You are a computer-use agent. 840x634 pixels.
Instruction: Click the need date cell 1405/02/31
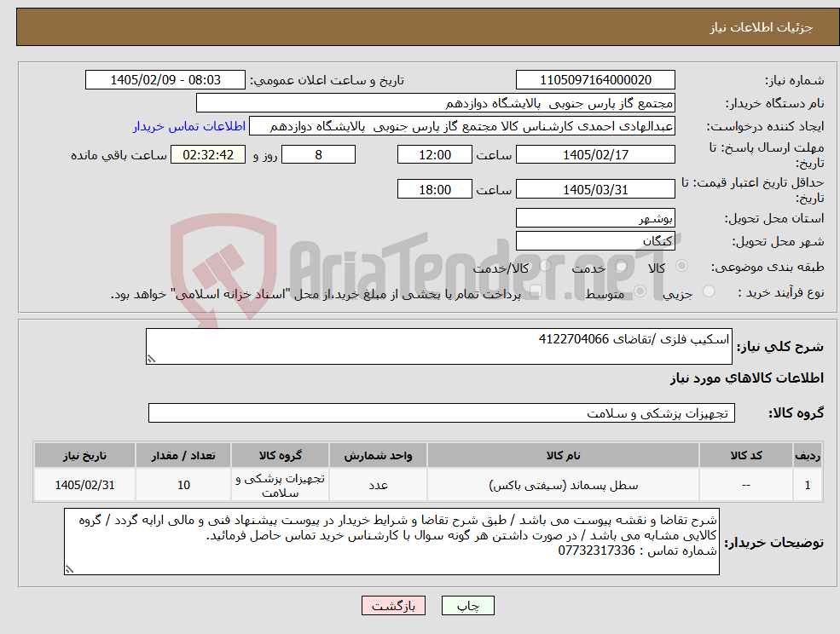click(84, 485)
